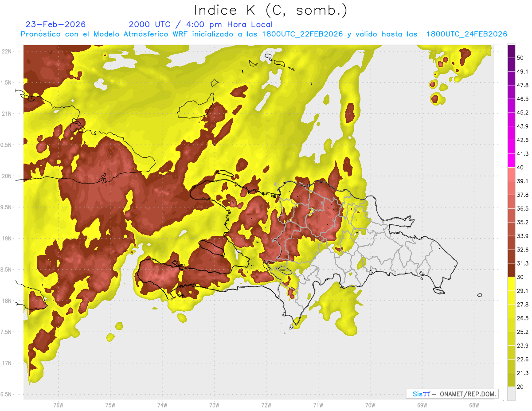The width and height of the screenshot is (532, 411).
Task: Click the '22N' latitude label
Action: [7, 51]
